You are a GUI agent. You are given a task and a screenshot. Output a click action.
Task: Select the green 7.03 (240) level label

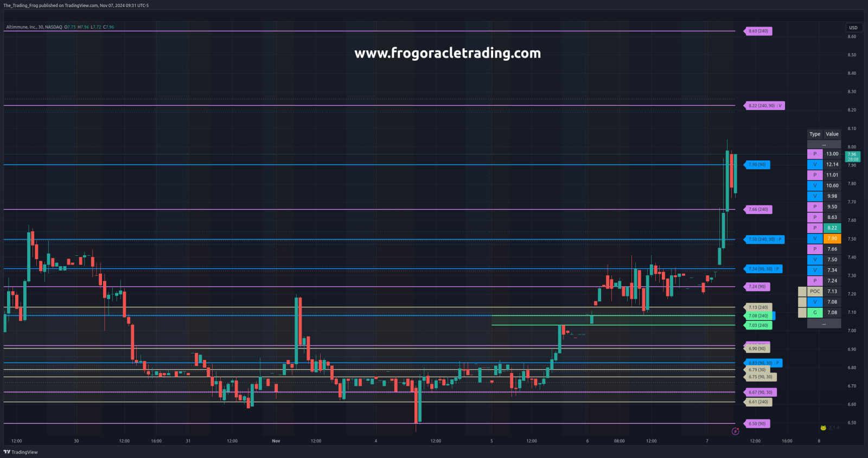[x=758, y=325]
